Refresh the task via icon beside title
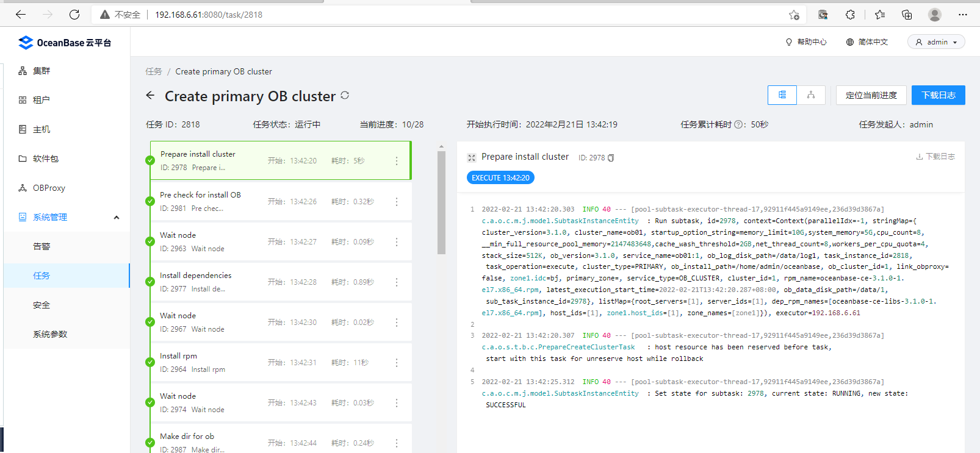Screen dimensions: 980x453 345,95
